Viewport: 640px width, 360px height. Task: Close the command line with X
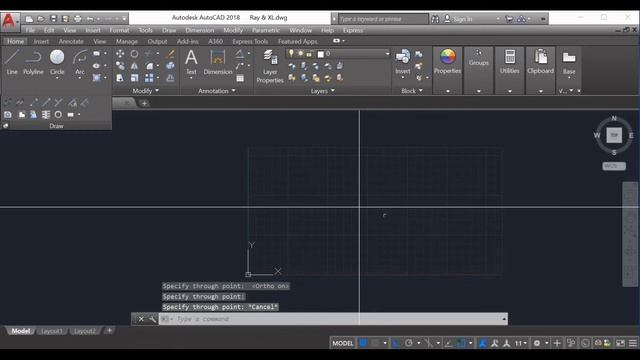point(141,319)
